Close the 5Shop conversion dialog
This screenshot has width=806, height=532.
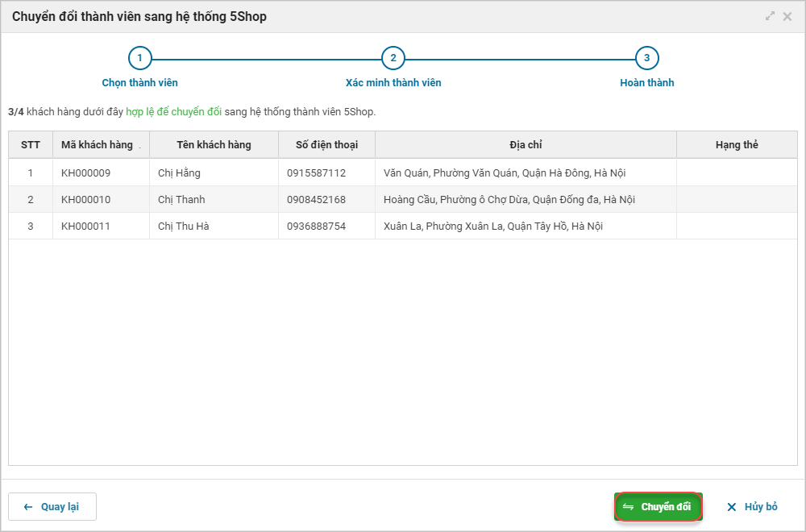tap(787, 16)
